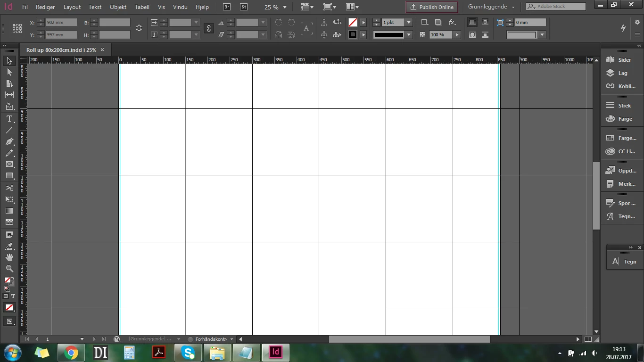This screenshot has height=362, width=644.
Task: Select the Page tool
Action: pyautogui.click(x=9, y=83)
